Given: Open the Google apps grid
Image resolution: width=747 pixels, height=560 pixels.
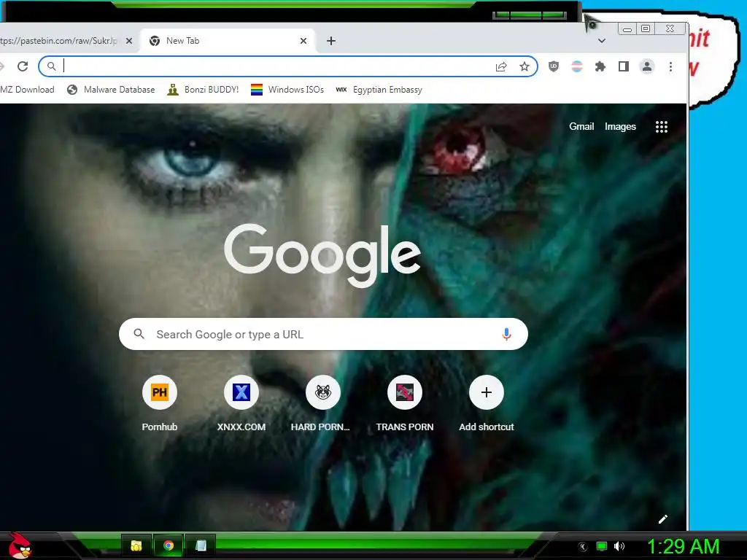Looking at the screenshot, I should coord(661,127).
